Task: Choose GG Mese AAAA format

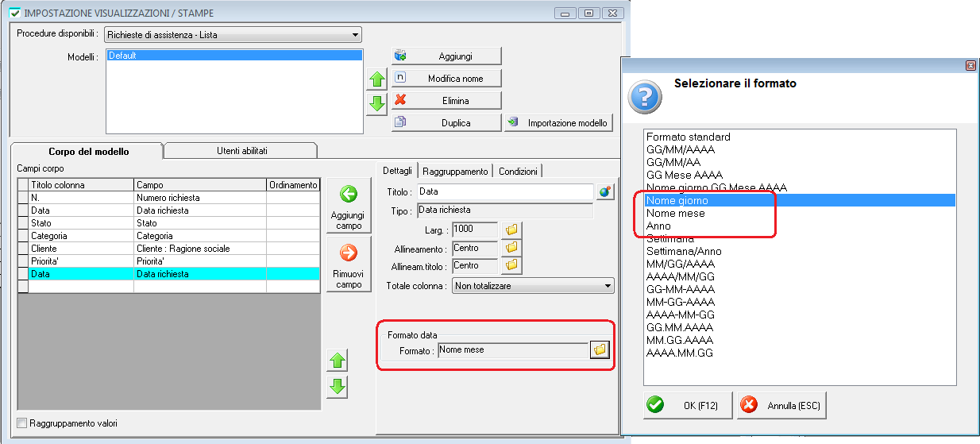Action: point(800,175)
